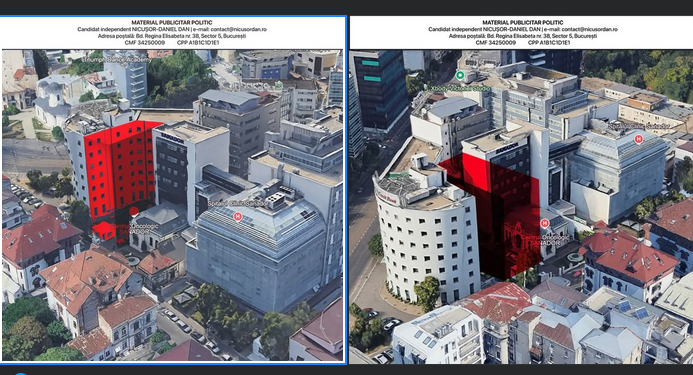
Task: Open the Centrul Oncologic SANADOR label, left image
Action: [x=134, y=229]
